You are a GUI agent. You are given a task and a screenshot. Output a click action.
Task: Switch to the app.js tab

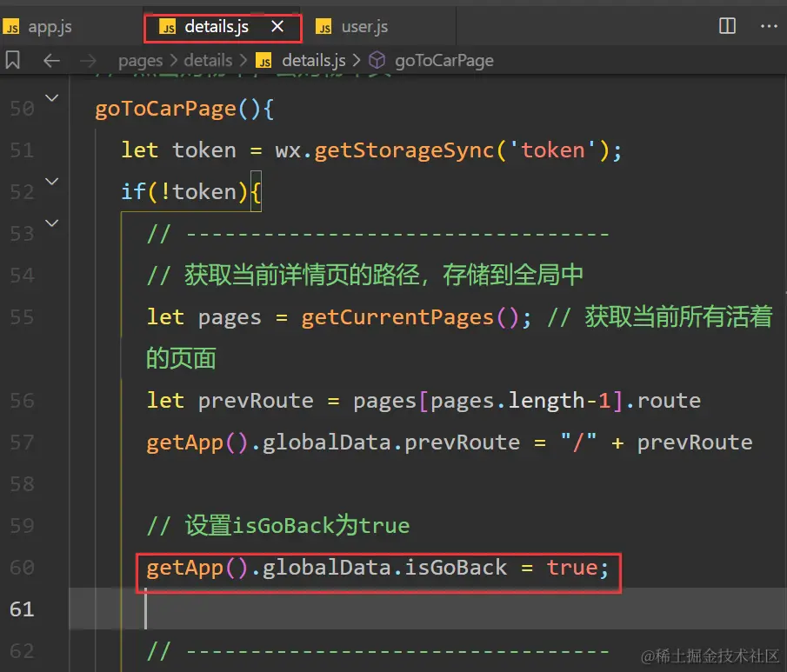37,27
